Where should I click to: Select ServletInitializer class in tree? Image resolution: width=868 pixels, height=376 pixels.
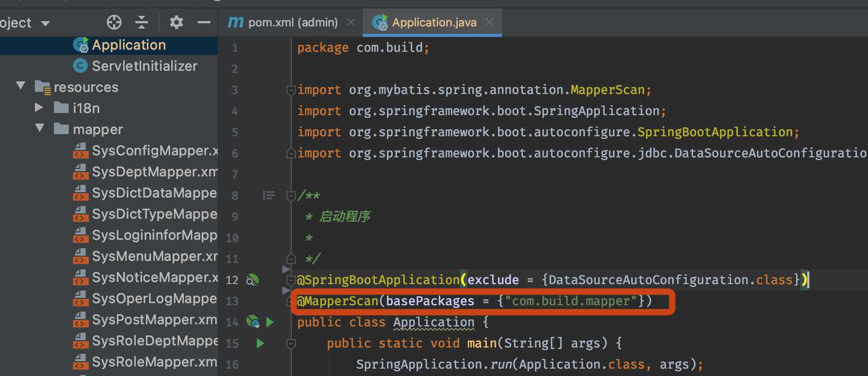click(x=144, y=66)
